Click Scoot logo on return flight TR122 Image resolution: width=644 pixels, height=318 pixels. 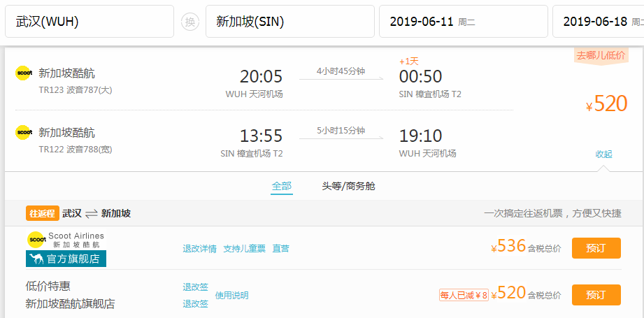(24, 132)
